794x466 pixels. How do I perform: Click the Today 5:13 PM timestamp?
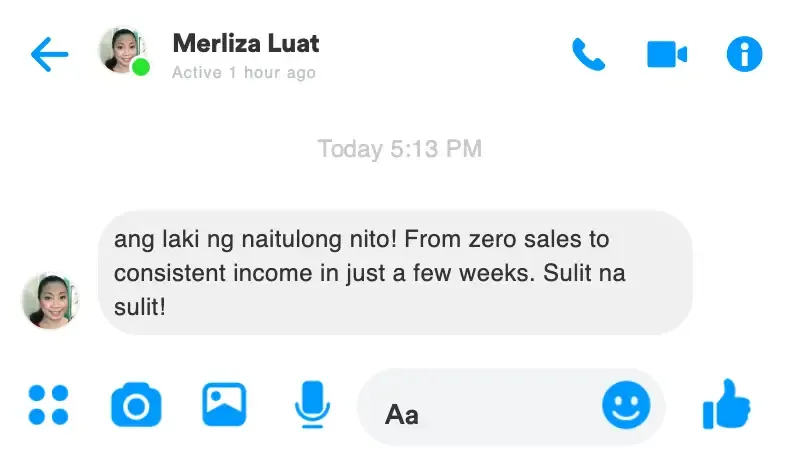[x=399, y=149]
